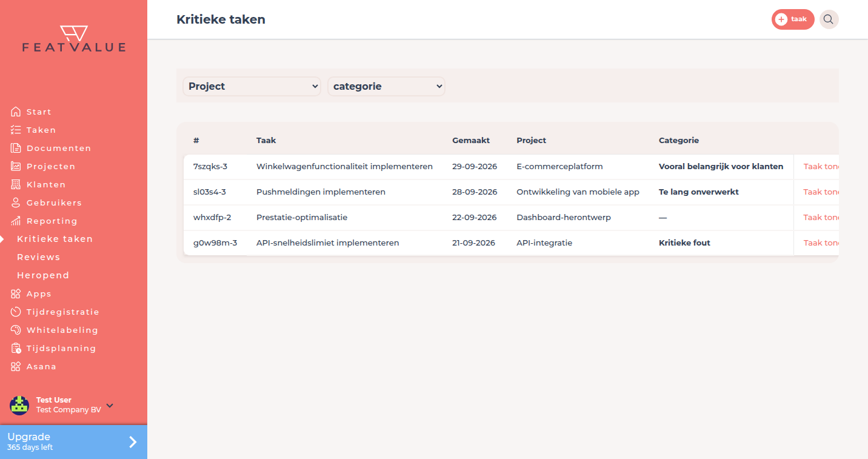
Task: Show task for API-snelheidslimiet implementeren row
Action: click(x=821, y=243)
